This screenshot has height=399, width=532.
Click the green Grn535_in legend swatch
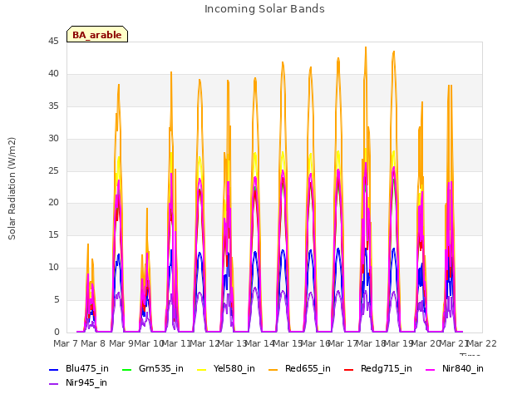pos(126,369)
